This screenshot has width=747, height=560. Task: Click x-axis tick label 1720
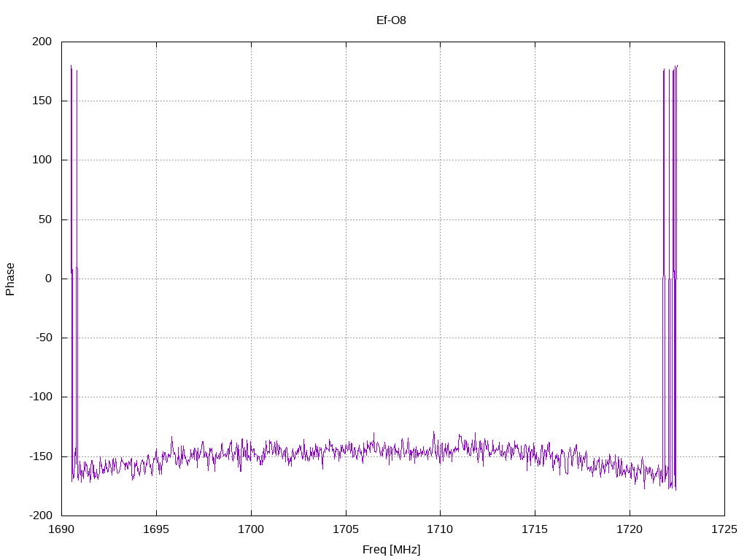tap(630, 529)
